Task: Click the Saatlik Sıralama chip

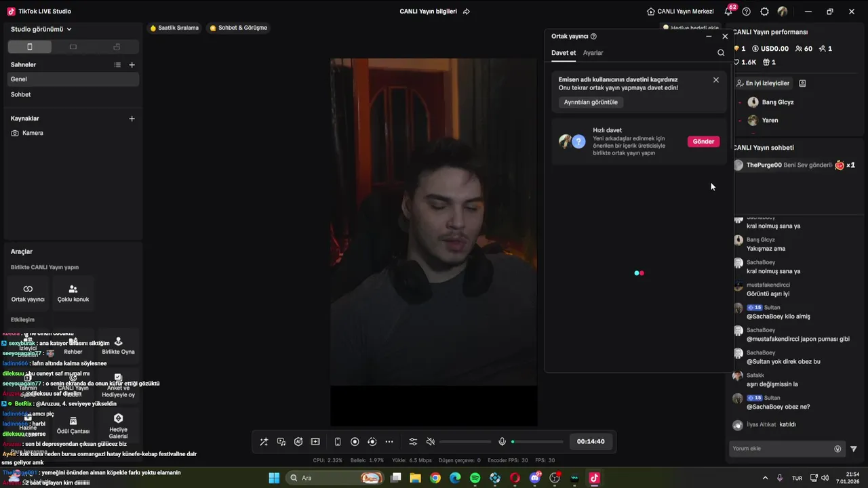Action: coord(174,28)
